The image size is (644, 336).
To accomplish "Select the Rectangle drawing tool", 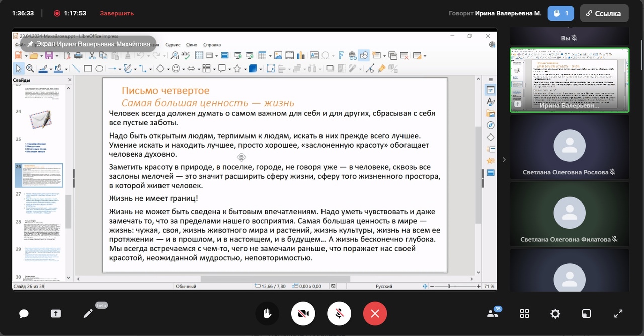I will [88, 69].
